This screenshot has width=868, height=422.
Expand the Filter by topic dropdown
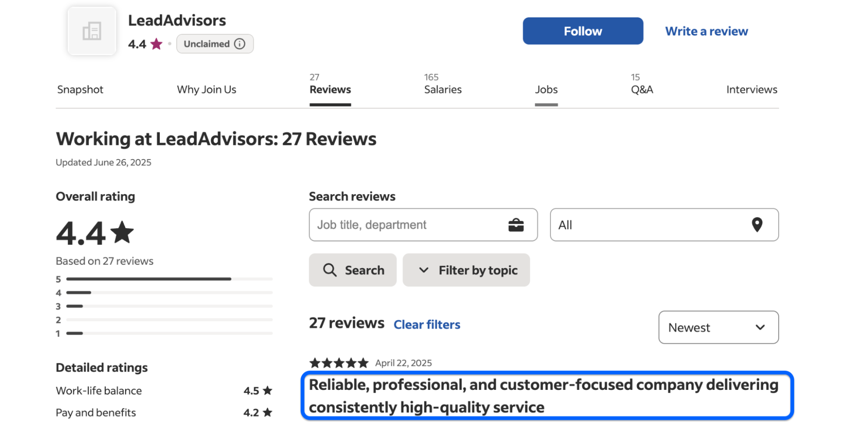click(x=466, y=270)
